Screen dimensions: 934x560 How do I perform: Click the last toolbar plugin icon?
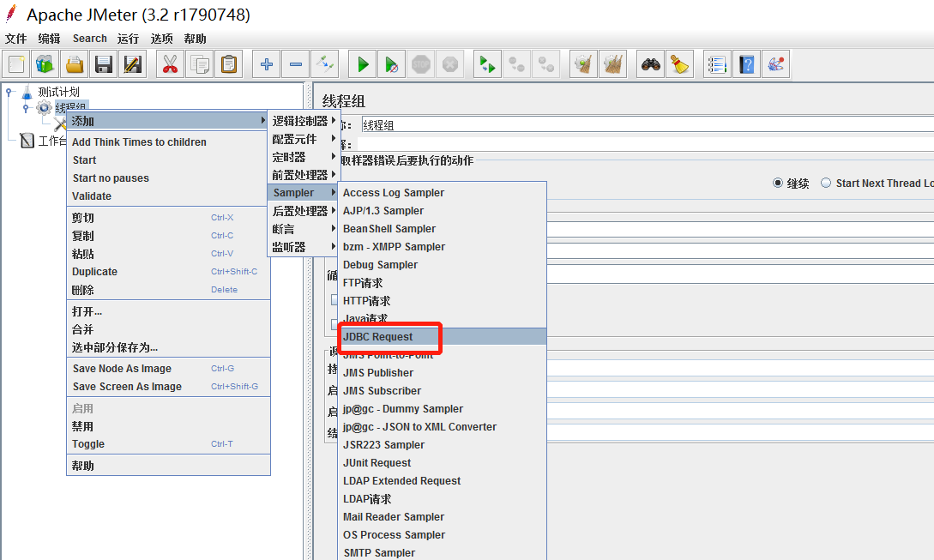tap(775, 64)
